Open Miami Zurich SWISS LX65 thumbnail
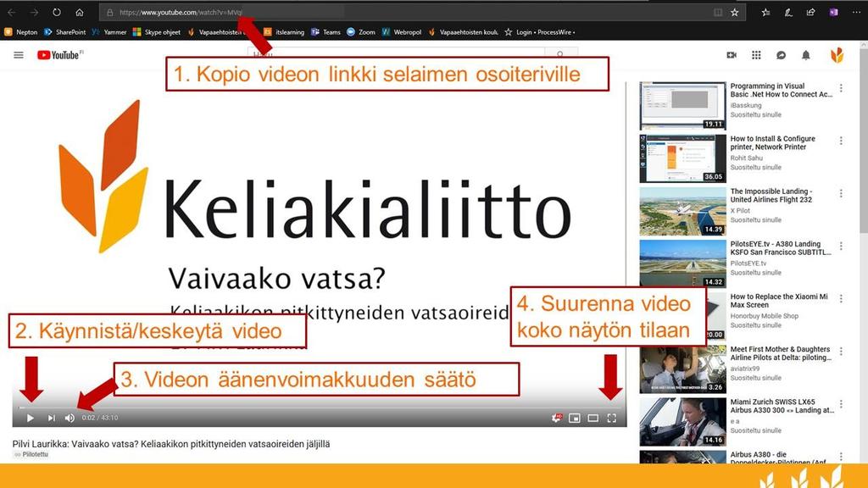 click(682, 422)
